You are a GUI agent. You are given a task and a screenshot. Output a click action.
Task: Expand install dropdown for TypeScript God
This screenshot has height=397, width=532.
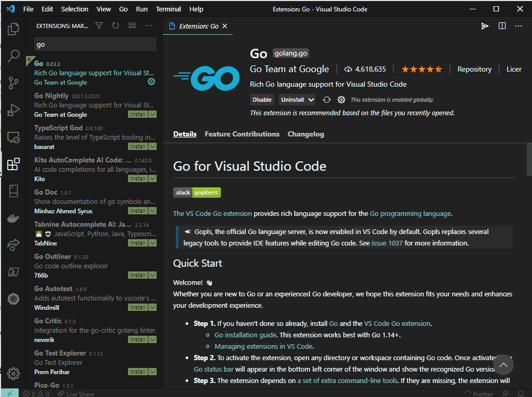[152, 146]
